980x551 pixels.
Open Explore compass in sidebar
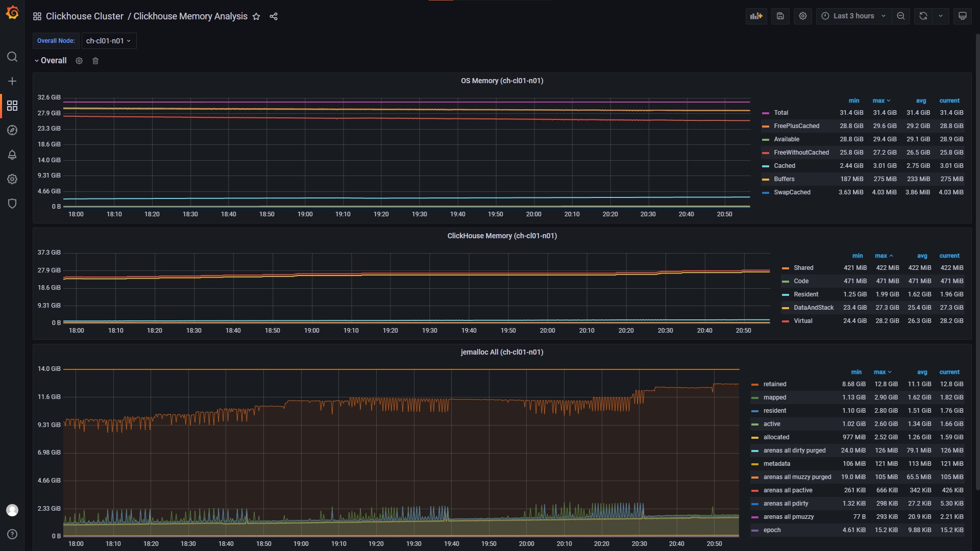12,130
